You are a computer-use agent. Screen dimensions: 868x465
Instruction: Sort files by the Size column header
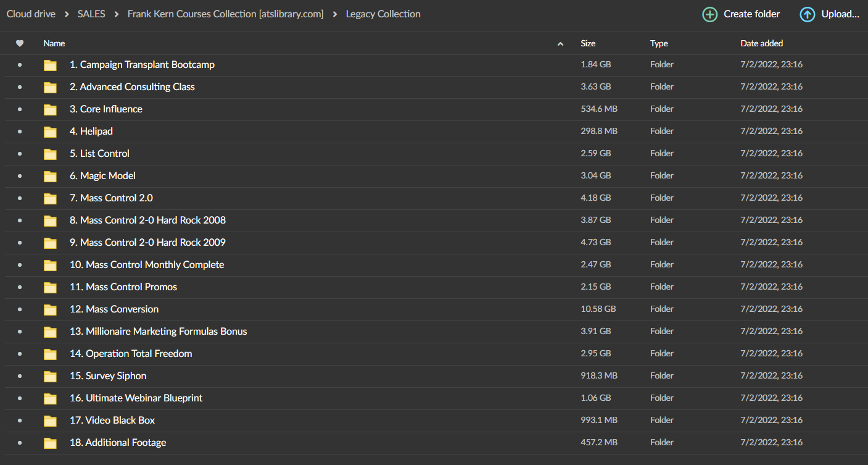587,43
